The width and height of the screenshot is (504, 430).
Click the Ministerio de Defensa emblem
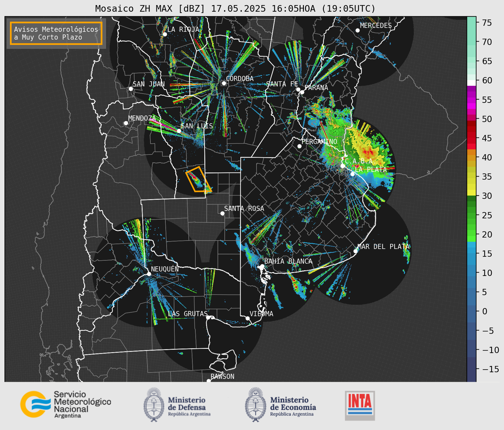[x=154, y=405]
